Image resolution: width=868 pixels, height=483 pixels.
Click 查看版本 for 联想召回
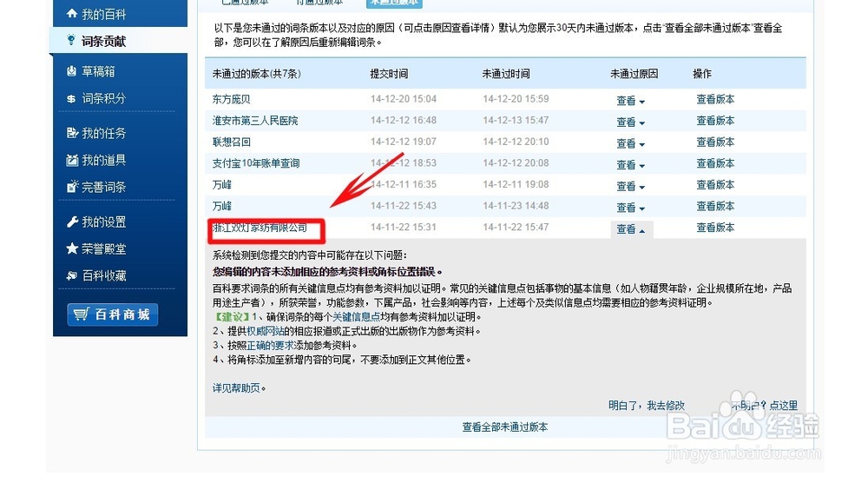tap(715, 142)
